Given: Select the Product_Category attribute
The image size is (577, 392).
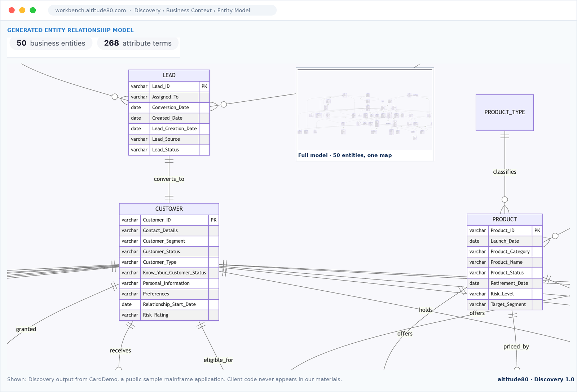Looking at the screenshot, I should click(505, 252).
